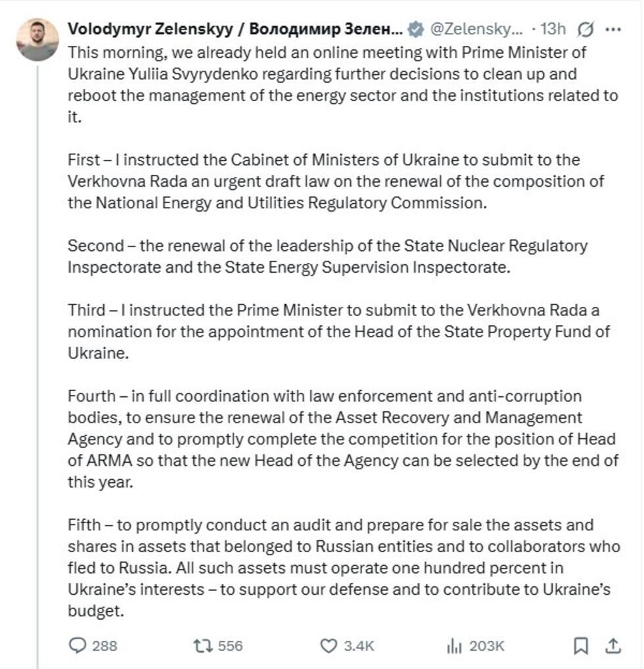Screen dimensions: 644x669
Task: Reply to Zelenskyy's post
Action: (79, 647)
